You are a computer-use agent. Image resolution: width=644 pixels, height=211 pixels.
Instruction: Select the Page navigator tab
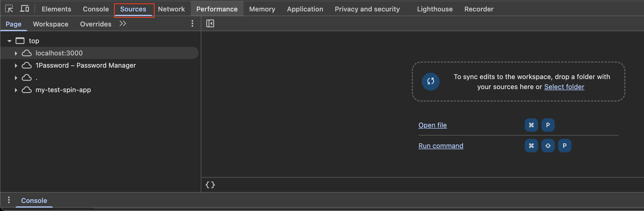tap(14, 24)
